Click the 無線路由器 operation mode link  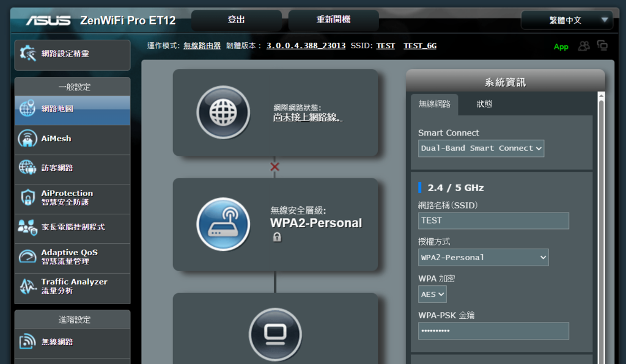click(x=202, y=46)
